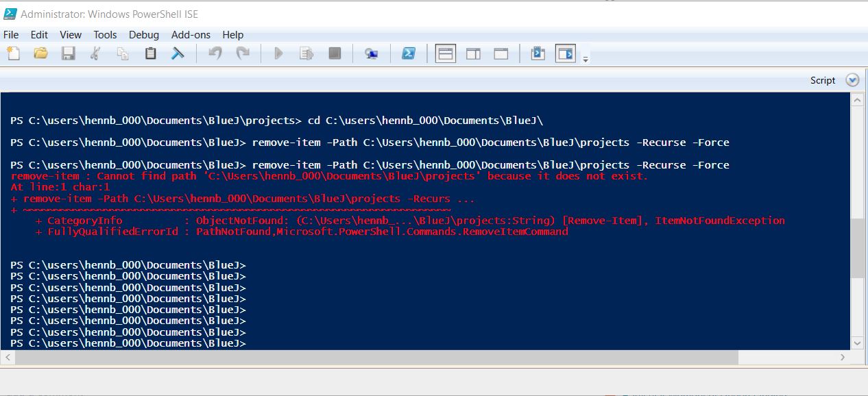Click the 'Script' label text
868x396 pixels.
(x=823, y=80)
